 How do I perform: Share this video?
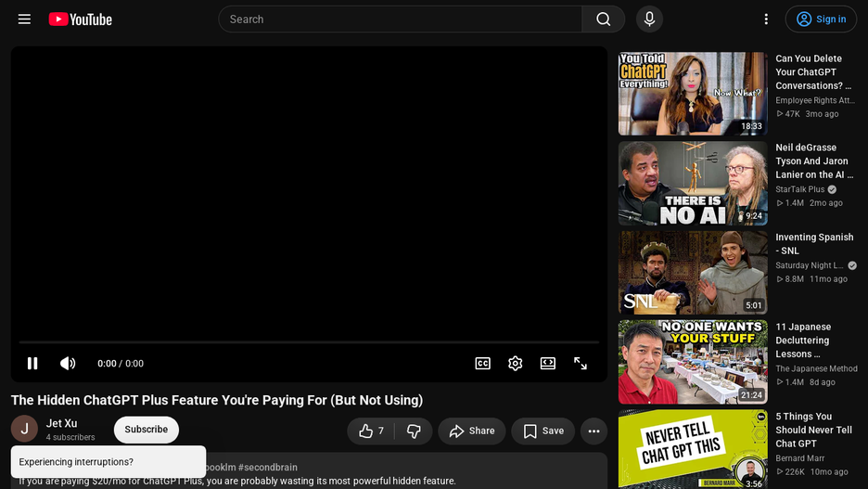click(x=472, y=431)
